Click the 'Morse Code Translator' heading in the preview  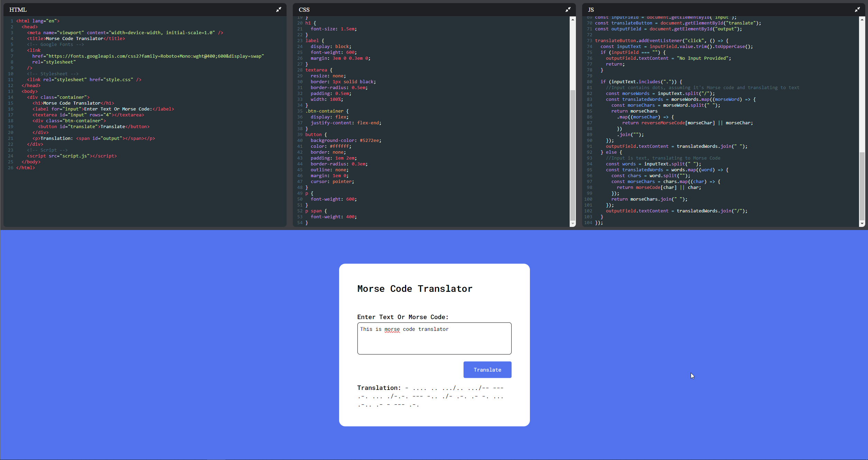click(x=414, y=289)
